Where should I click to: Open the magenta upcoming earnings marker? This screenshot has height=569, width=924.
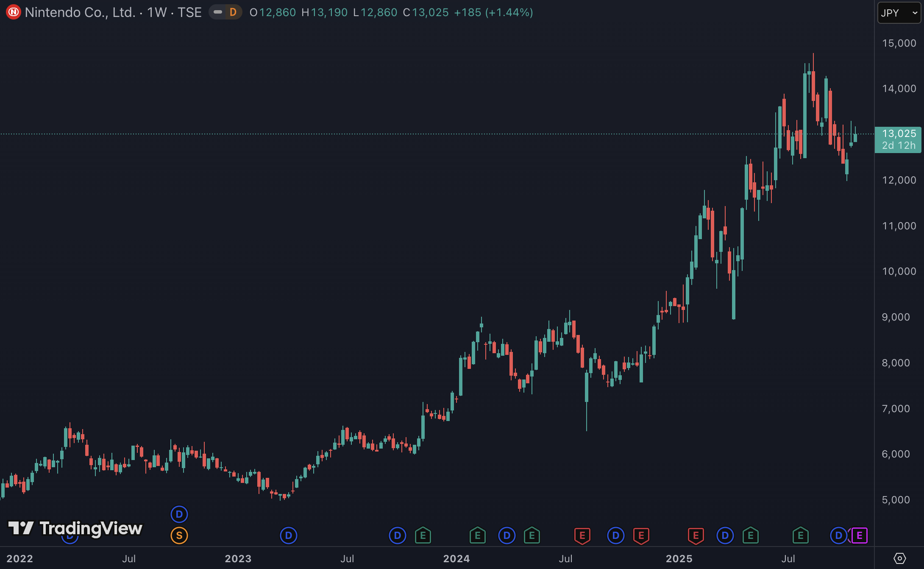coord(860,536)
